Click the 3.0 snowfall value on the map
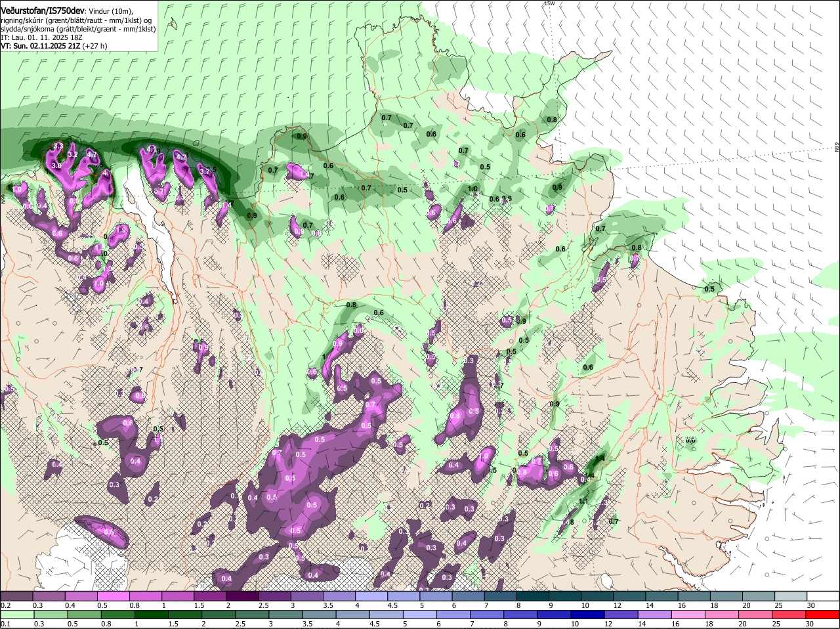This screenshot has width=840, height=629. [x=56, y=166]
